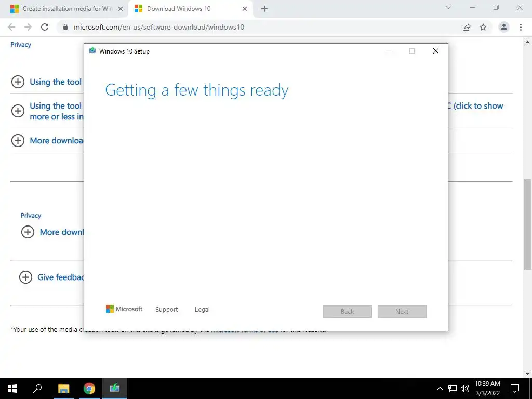Open Support link in Windows 10 Setup

click(x=167, y=310)
